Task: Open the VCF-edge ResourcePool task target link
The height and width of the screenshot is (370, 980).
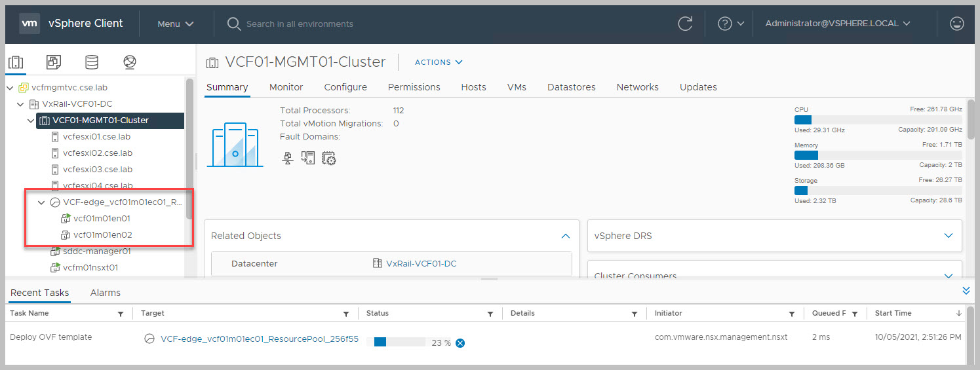Action: pos(259,339)
